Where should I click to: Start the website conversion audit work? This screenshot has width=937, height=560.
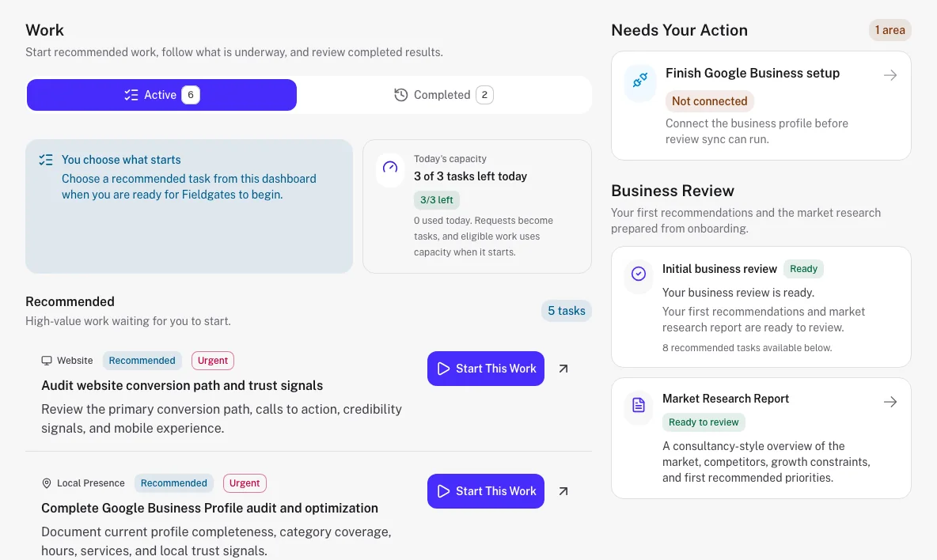(486, 369)
